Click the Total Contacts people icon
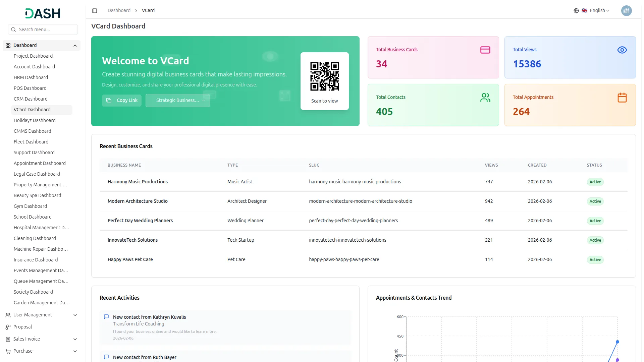This screenshot has height=362, width=644. 485,98
